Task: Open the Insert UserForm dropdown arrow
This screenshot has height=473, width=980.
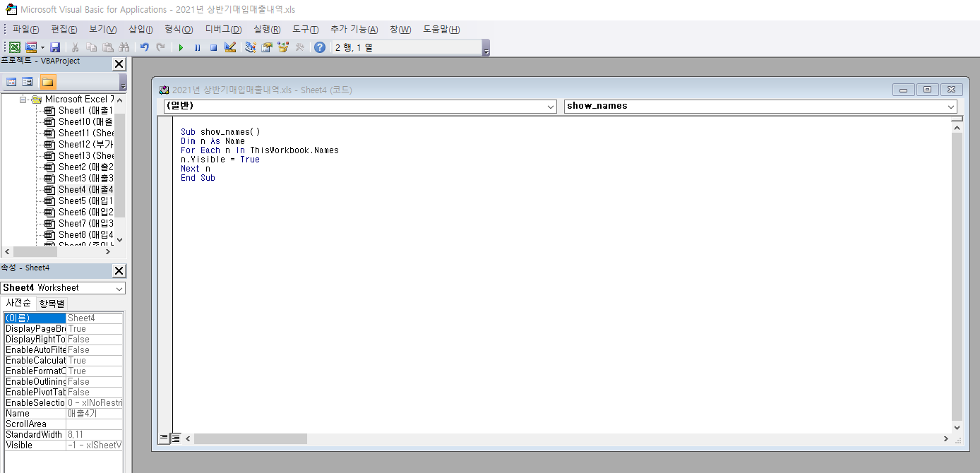Action: pyautogui.click(x=42, y=47)
